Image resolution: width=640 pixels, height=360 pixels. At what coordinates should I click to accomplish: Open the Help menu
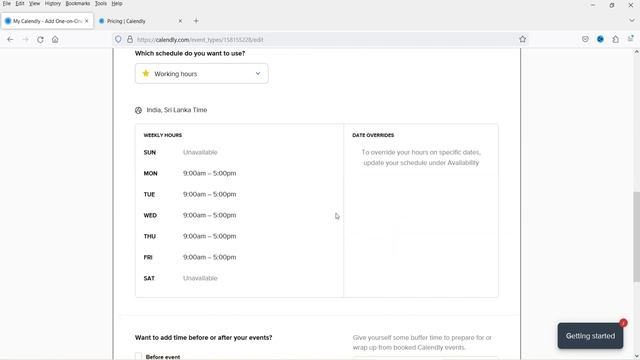pyautogui.click(x=117, y=4)
